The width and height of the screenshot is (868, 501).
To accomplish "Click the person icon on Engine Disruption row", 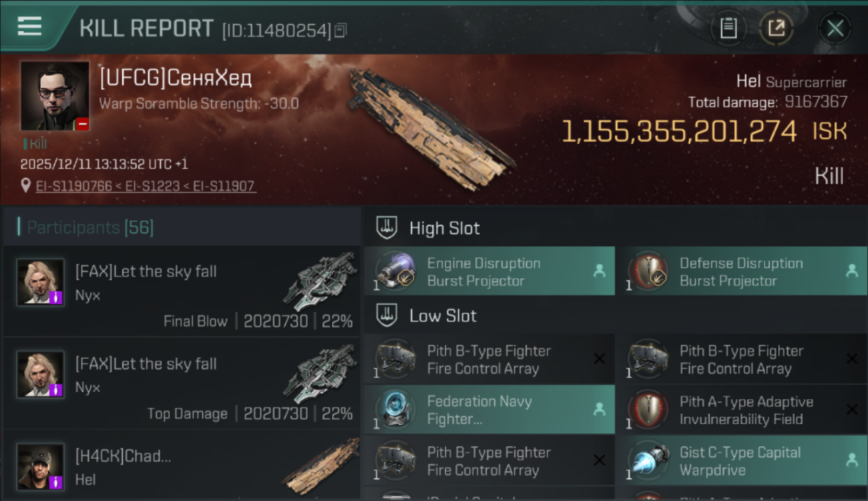I will (599, 271).
